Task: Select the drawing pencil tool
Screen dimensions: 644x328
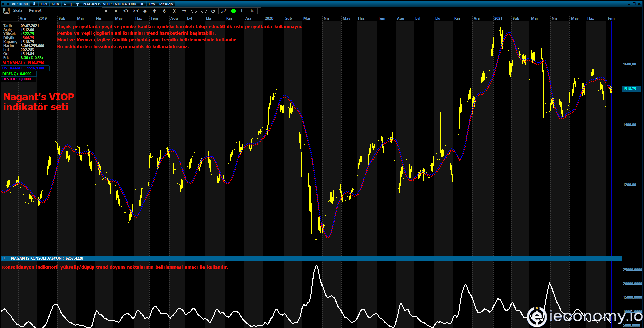Action: point(224,11)
